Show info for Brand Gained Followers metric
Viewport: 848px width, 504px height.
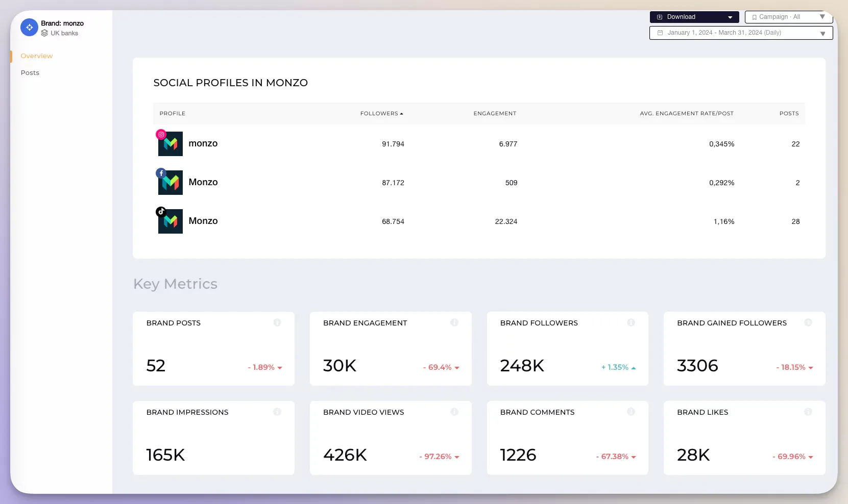click(x=808, y=322)
